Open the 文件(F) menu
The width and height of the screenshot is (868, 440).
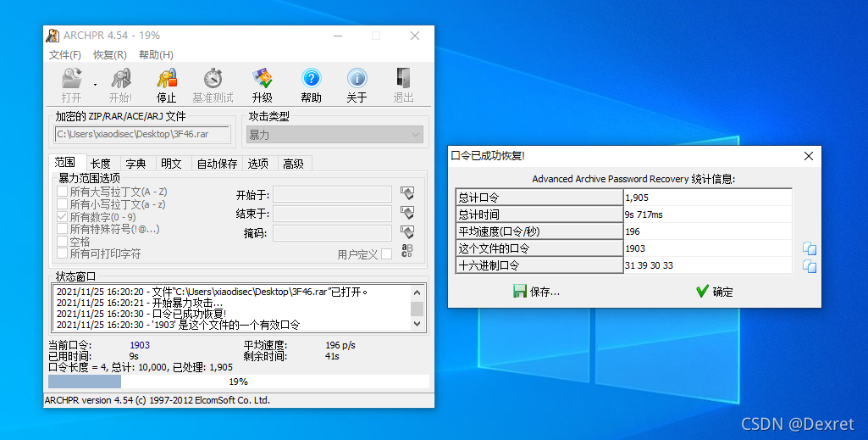(64, 55)
